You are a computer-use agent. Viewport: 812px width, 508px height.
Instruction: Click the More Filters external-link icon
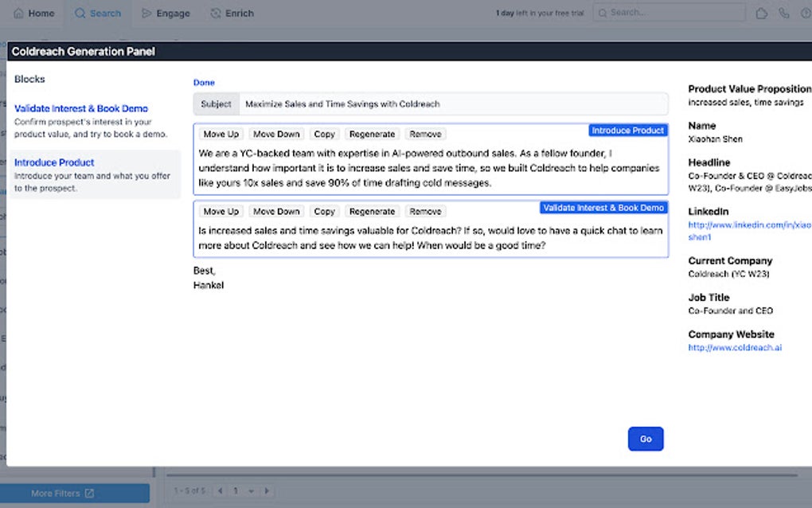click(90, 493)
